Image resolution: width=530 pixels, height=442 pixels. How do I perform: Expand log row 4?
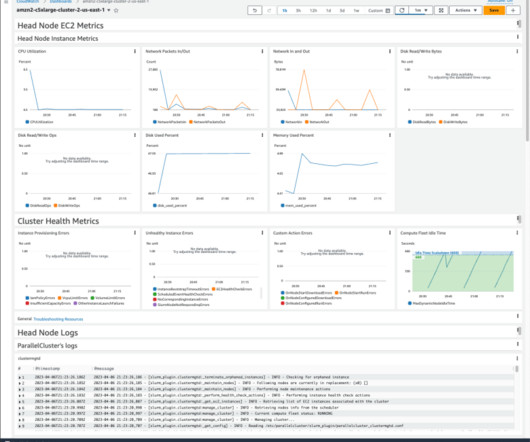click(x=20, y=395)
